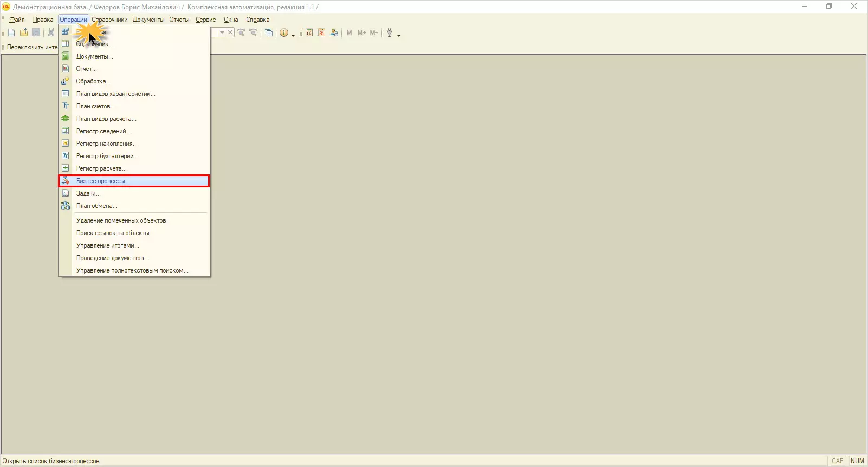
Task: Open Регистр бухгалтерии... from the menu
Action: (134, 156)
